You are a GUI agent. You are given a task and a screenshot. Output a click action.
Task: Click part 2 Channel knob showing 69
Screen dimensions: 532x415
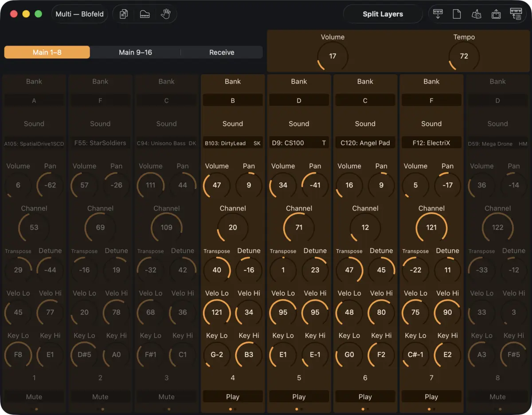(x=100, y=227)
